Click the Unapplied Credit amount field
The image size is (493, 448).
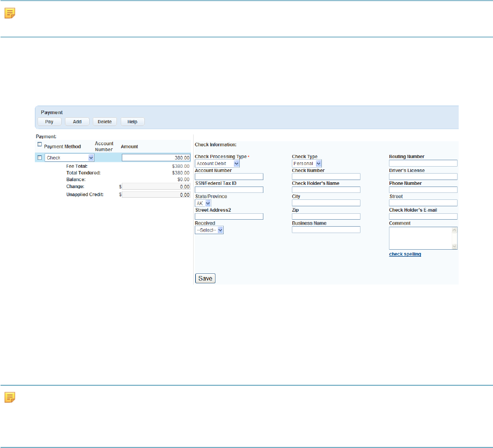(x=156, y=195)
